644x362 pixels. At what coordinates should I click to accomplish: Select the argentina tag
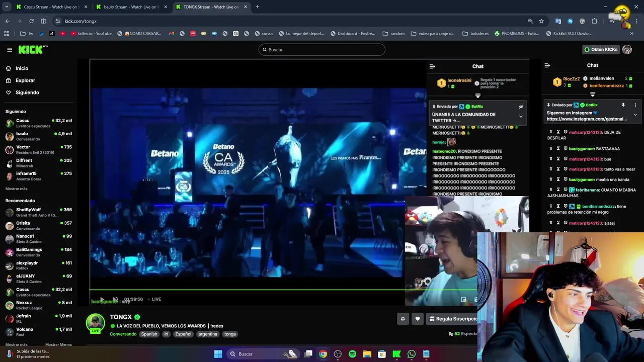click(x=208, y=334)
